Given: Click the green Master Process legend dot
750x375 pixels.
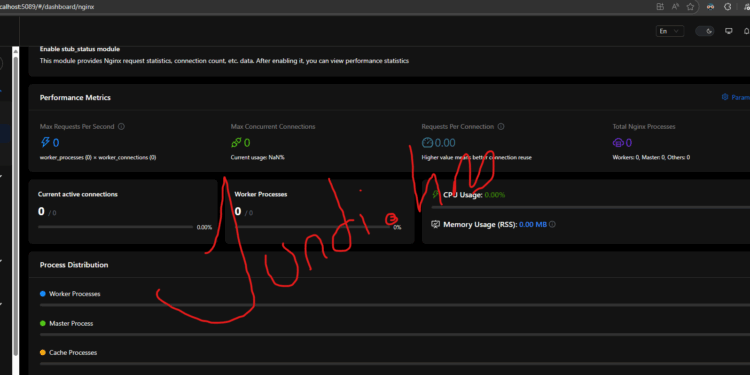Looking at the screenshot, I should click(43, 323).
